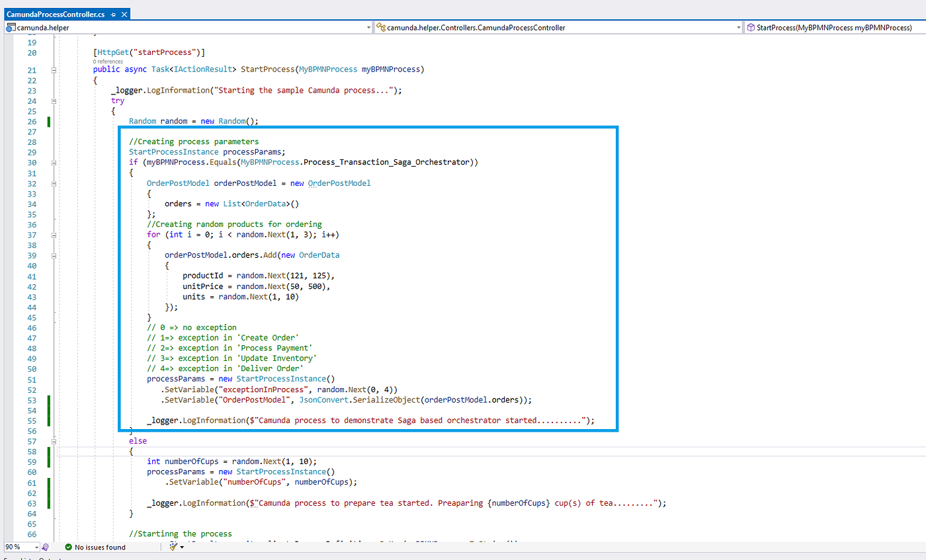Click line number 45 in the gutter
The height and width of the screenshot is (560, 926).
[x=32, y=317]
